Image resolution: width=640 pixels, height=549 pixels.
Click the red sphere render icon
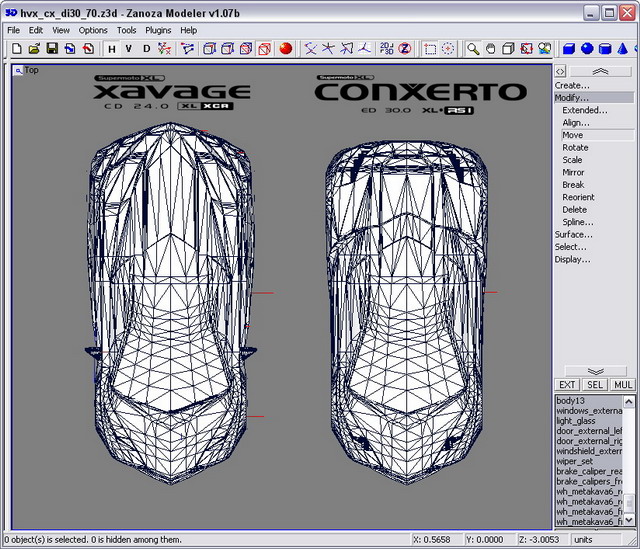coord(285,48)
